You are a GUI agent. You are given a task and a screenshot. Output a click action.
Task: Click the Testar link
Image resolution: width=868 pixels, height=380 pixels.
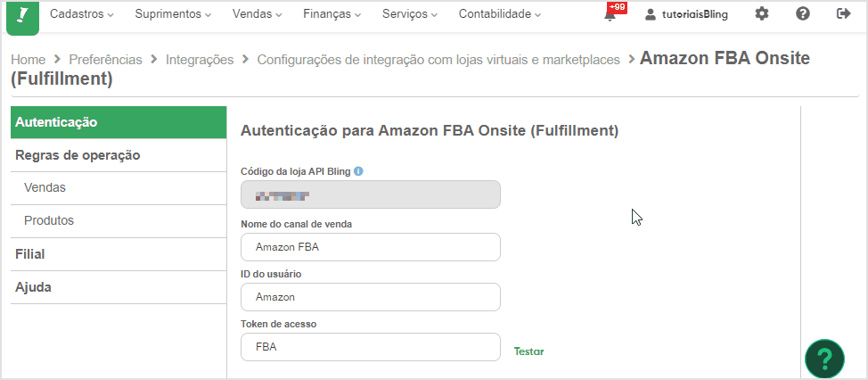click(528, 351)
